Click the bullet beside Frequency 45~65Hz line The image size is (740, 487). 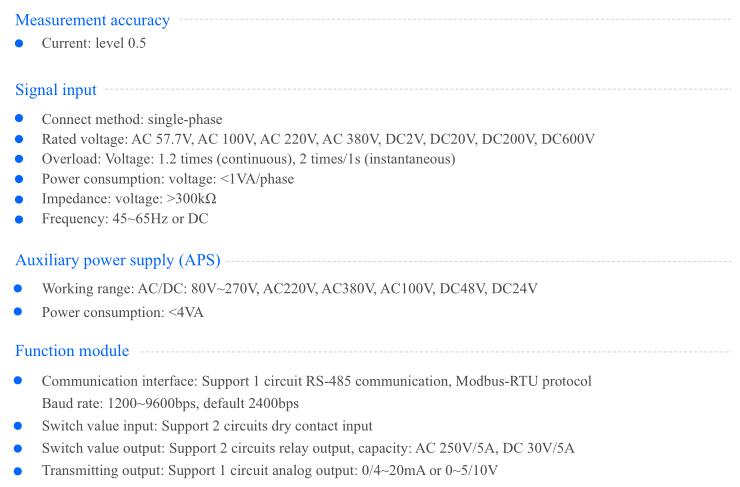pyautogui.click(x=19, y=219)
